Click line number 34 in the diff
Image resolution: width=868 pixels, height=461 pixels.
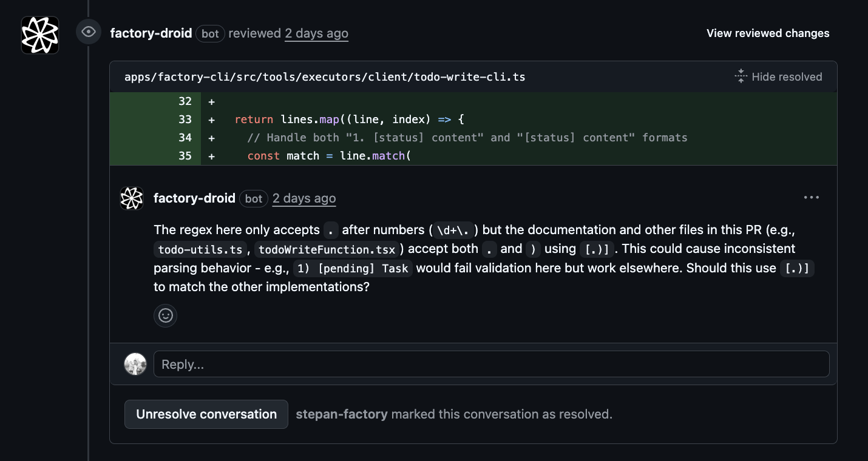[185, 137]
